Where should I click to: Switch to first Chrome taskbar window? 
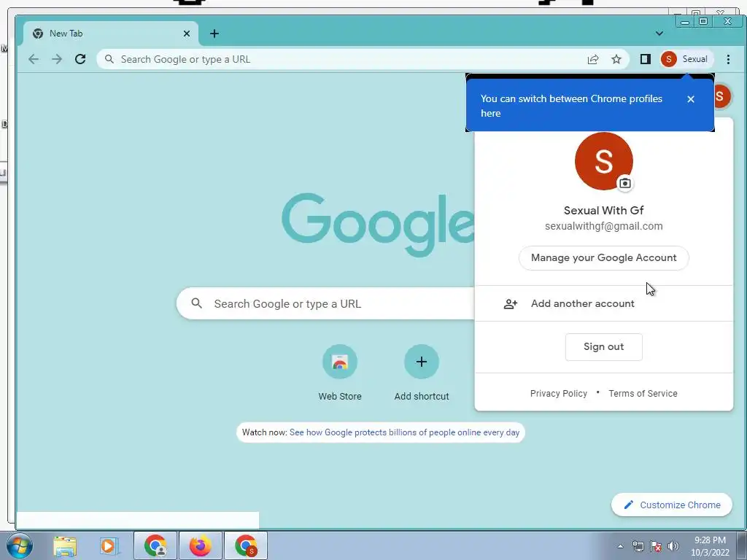pyautogui.click(x=155, y=545)
